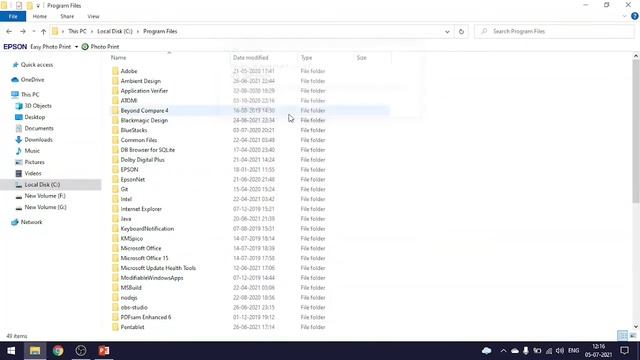This screenshot has height=360, width=640.
Task: Open Downloads in the sidebar
Action: (34, 140)
